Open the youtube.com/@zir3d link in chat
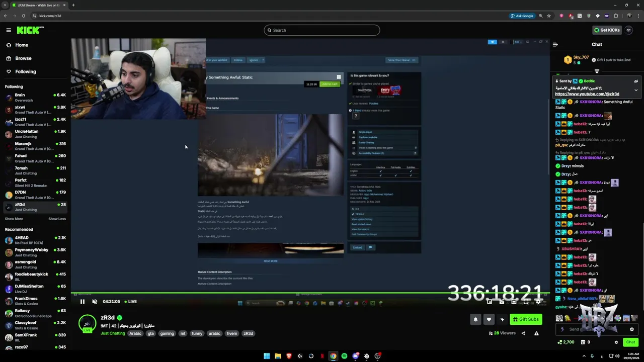Image resolution: width=644 pixels, height=362 pixels. point(587,94)
